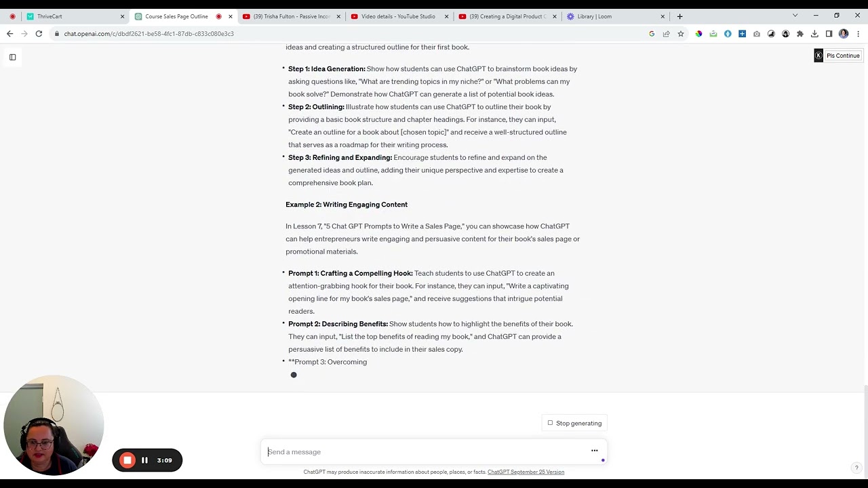The width and height of the screenshot is (868, 488).
Task: Reload the ChatGPT page
Action: pos(39,34)
